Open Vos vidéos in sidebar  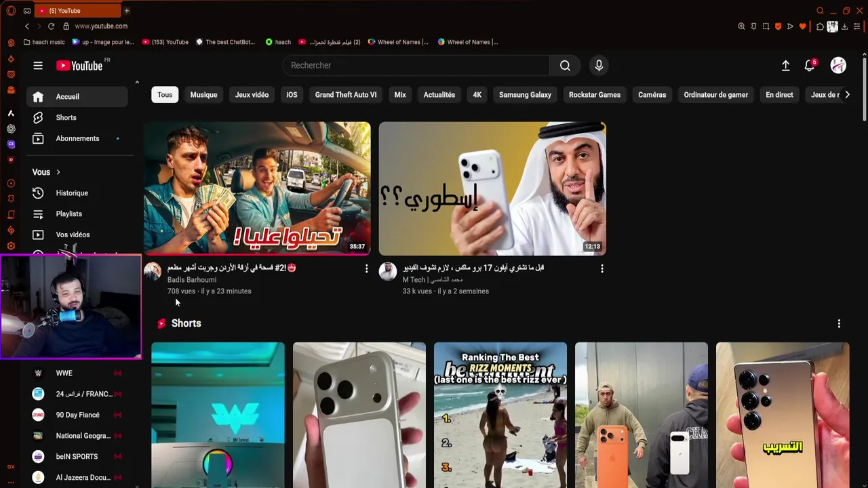[x=77, y=235]
